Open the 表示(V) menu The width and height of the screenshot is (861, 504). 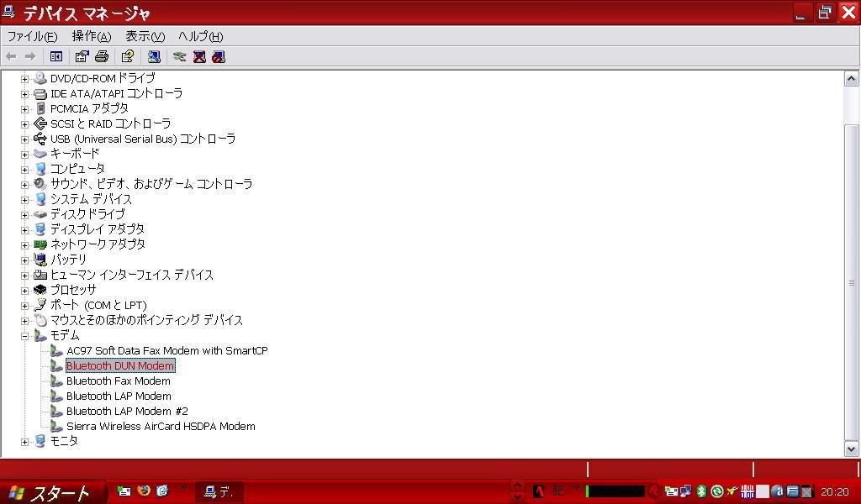tap(145, 36)
